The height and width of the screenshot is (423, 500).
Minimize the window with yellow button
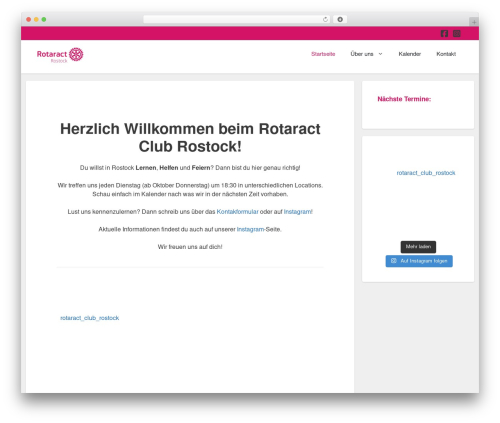point(36,20)
